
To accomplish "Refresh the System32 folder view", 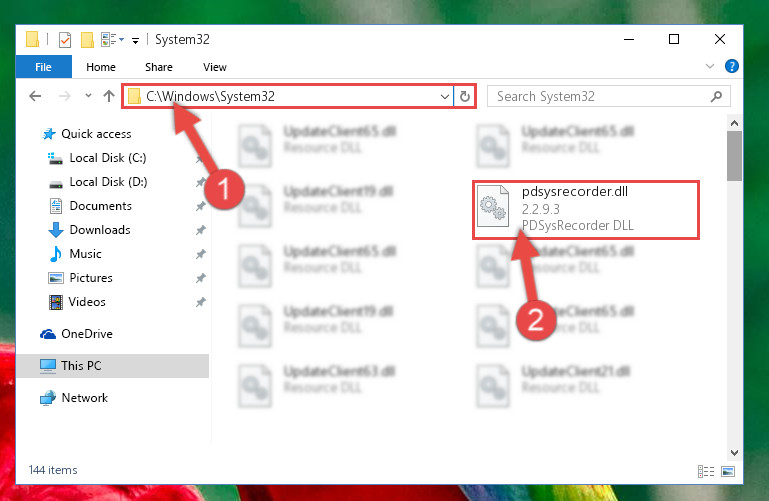I will point(464,97).
